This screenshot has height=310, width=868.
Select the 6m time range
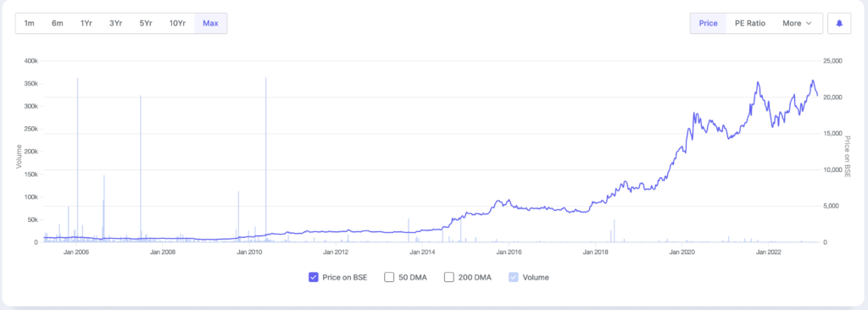click(x=58, y=23)
